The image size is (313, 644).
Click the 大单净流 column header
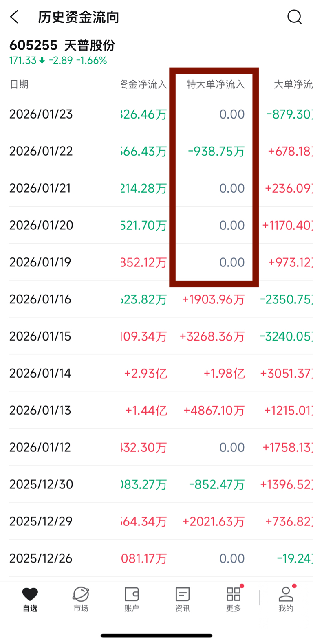[x=293, y=84]
